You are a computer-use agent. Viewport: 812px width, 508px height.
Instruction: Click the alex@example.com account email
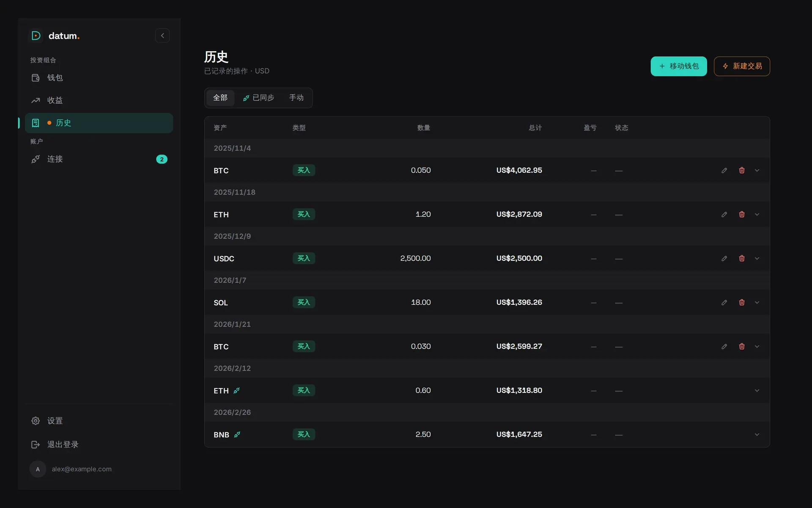click(x=82, y=469)
